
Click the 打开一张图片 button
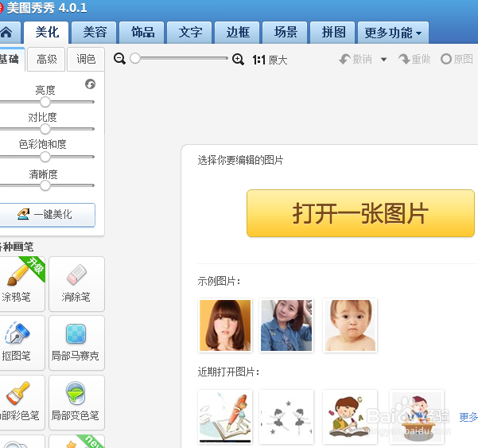[360, 213]
